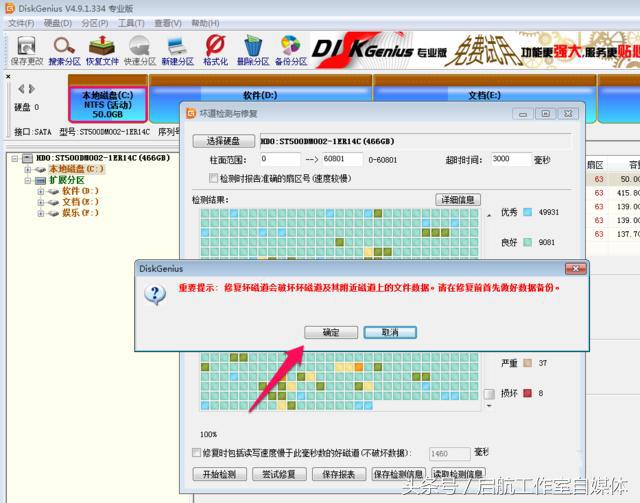Select 软件 (D:) in the tree
Viewport: 640px width, 503px height.
click(80, 191)
